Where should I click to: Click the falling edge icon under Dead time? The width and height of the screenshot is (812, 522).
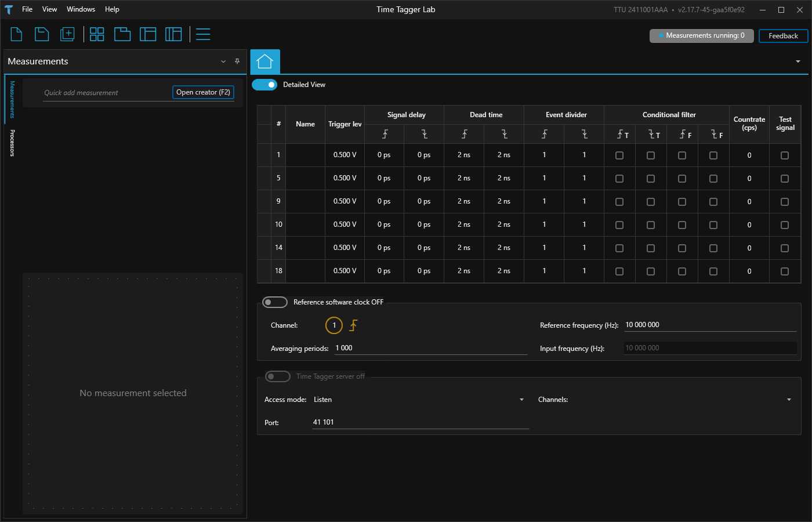[504, 134]
